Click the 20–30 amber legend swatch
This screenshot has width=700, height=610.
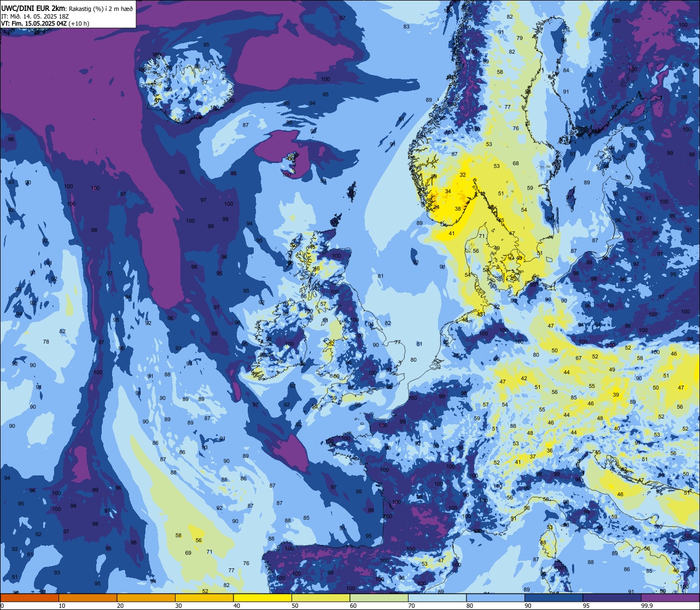(146, 597)
